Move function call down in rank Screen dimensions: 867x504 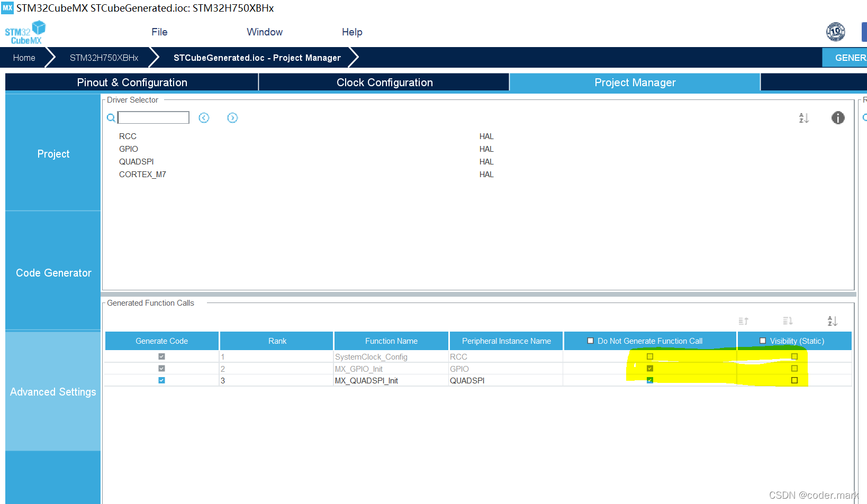(x=788, y=321)
